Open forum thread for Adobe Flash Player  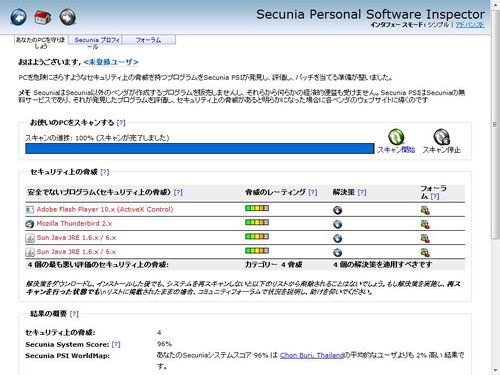(x=425, y=210)
